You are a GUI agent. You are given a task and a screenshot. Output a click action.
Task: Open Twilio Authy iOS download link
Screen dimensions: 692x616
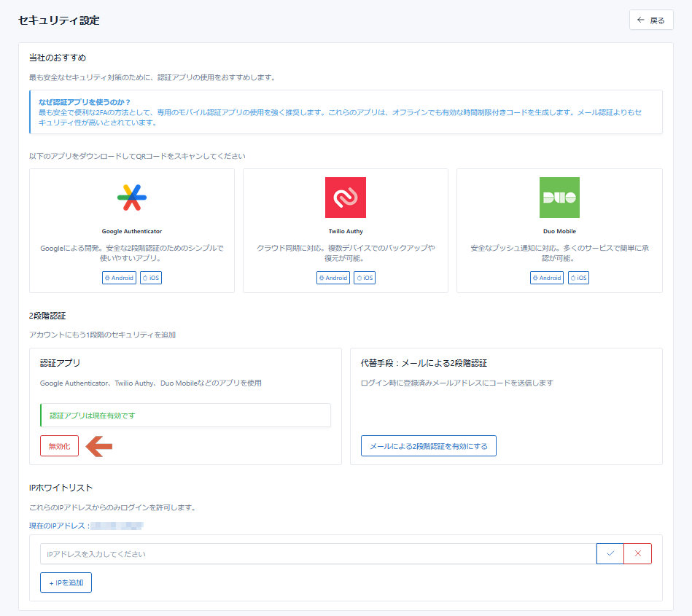click(x=365, y=278)
